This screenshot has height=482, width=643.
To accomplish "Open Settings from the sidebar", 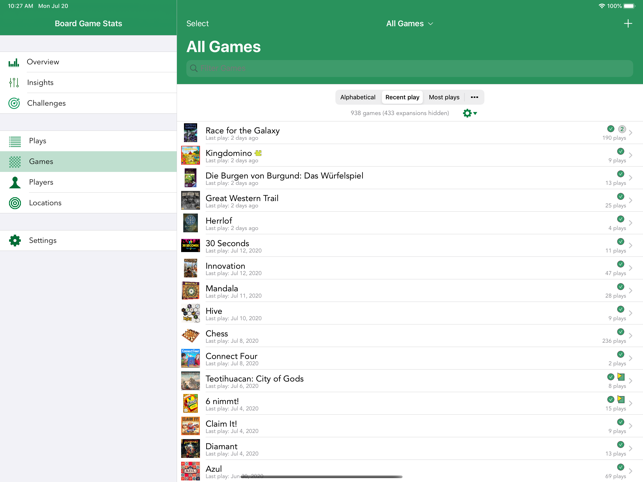I will click(x=42, y=241).
